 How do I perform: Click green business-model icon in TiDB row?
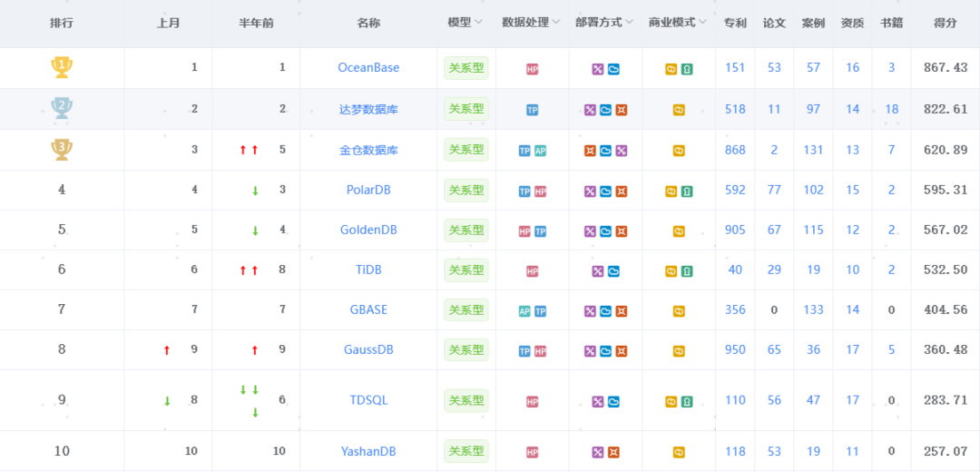click(x=686, y=271)
